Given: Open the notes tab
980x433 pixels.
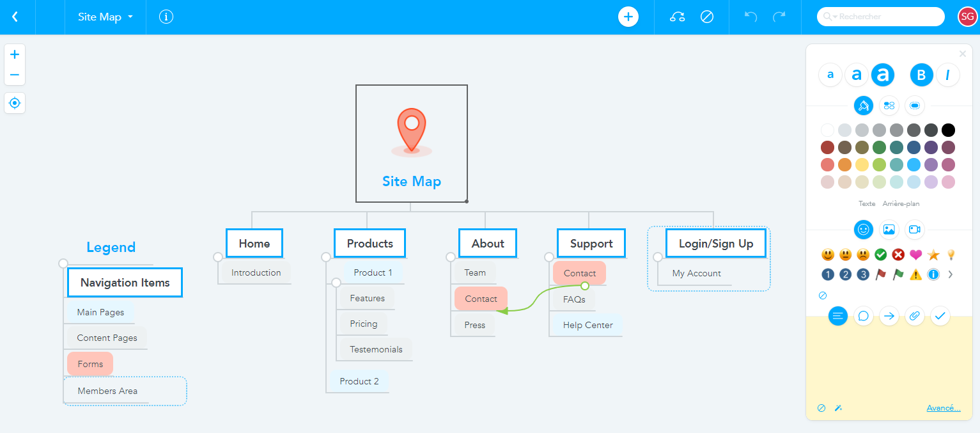Looking at the screenshot, I should pyautogui.click(x=838, y=315).
